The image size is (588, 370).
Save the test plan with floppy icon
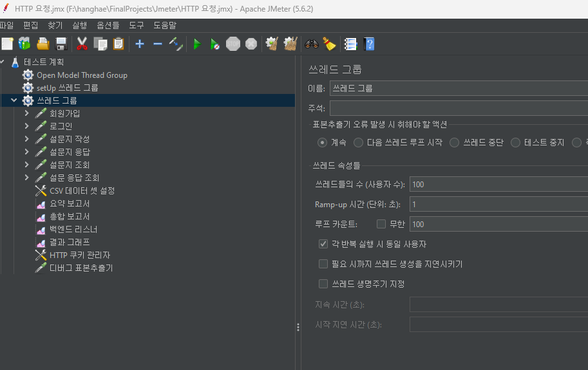coord(61,44)
